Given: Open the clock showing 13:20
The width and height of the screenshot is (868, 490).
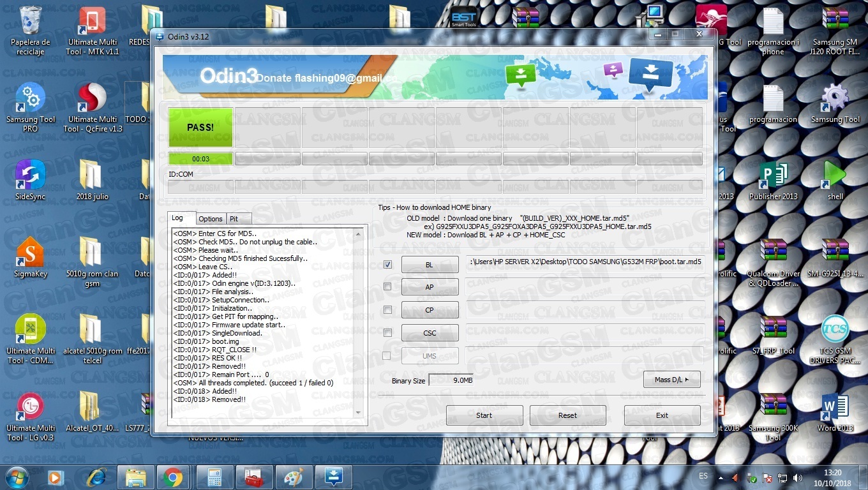Looking at the screenshot, I should tap(832, 477).
